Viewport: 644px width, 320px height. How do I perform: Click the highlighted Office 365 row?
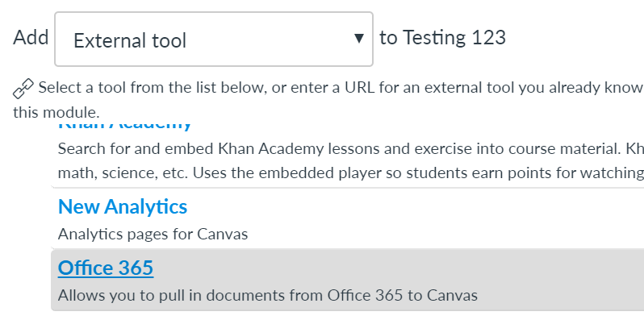(x=348, y=280)
